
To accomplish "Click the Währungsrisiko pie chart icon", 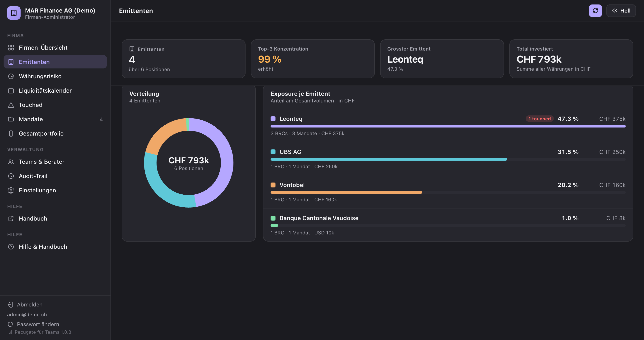I will (11, 76).
